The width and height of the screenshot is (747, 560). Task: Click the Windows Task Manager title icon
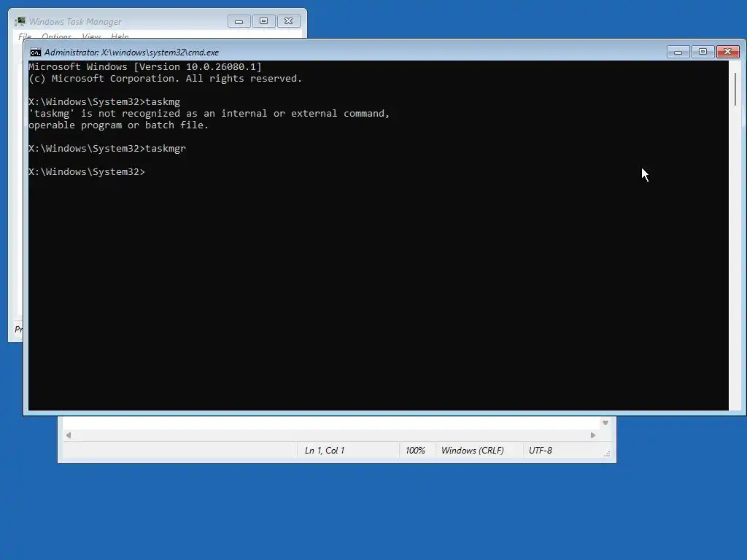(x=20, y=21)
